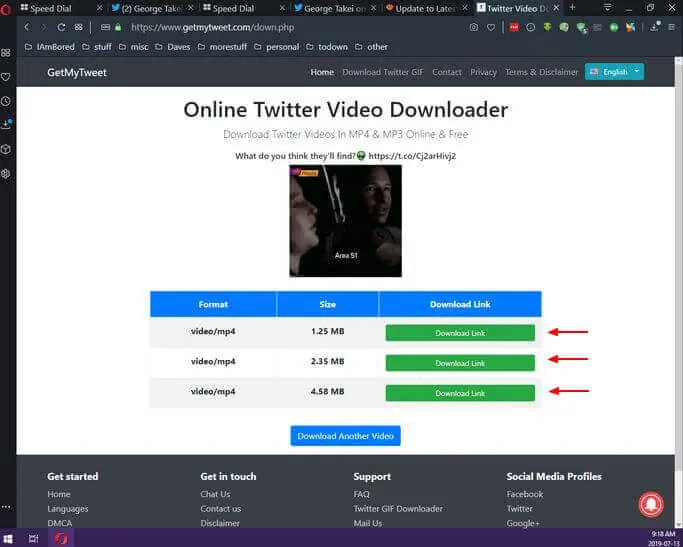The width and height of the screenshot is (683, 547).
Task: Click Download Link for 1.25 MB video
Action: [460, 333]
